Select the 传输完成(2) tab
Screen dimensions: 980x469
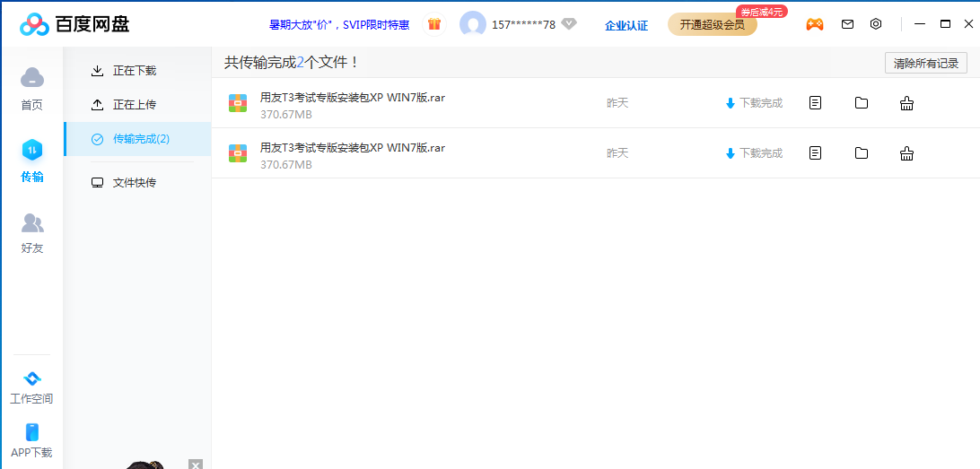click(x=137, y=139)
